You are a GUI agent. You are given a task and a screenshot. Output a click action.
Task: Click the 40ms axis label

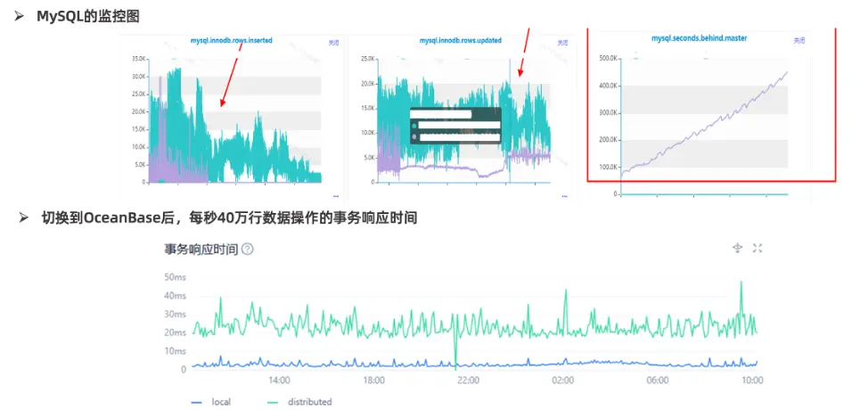(x=176, y=295)
